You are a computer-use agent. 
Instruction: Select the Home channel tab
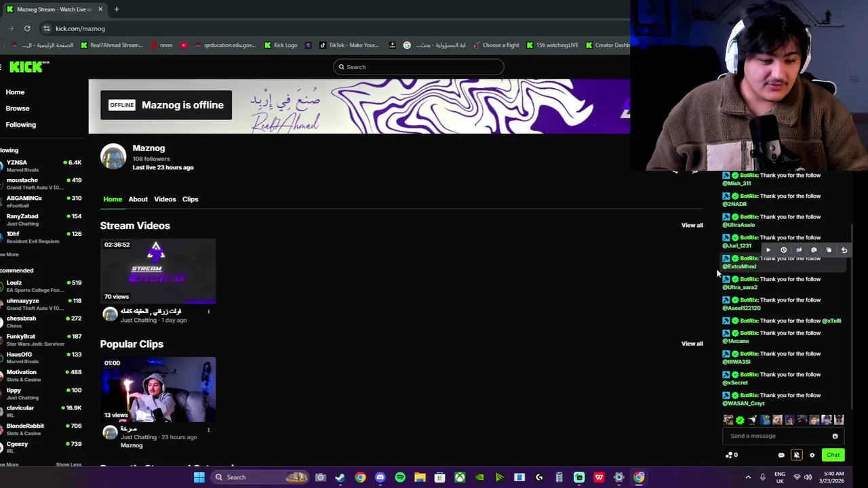[113, 199]
